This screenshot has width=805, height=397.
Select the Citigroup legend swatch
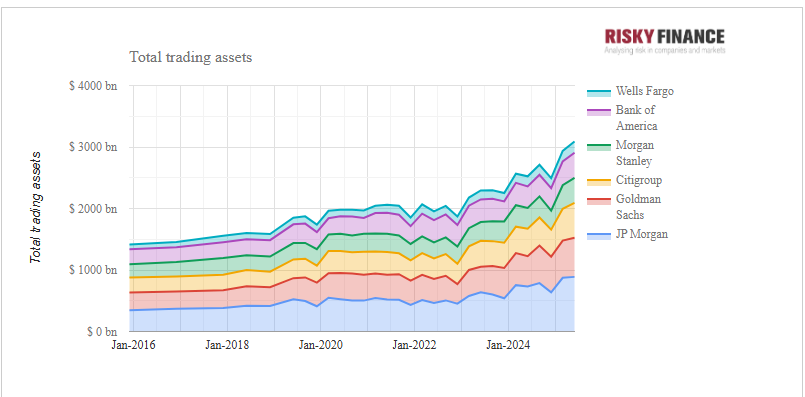pos(599,182)
